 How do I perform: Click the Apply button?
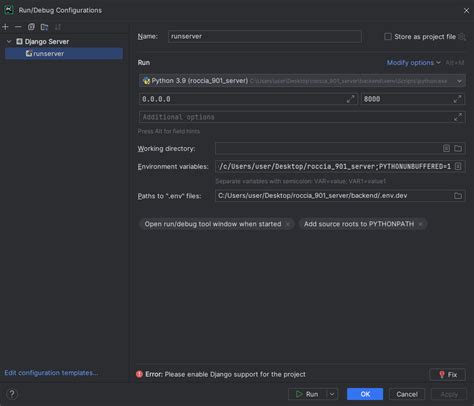[x=449, y=394]
